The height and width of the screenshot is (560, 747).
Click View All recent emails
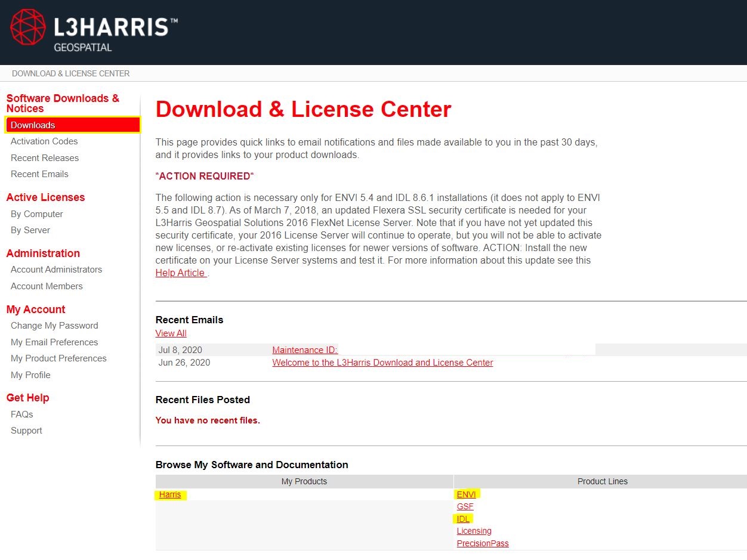tap(171, 333)
